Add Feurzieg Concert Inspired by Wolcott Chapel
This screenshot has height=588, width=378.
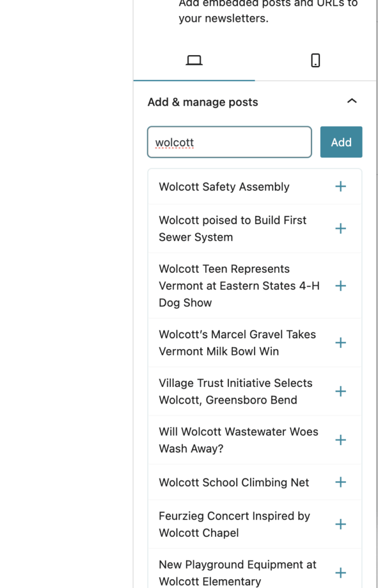(x=341, y=524)
